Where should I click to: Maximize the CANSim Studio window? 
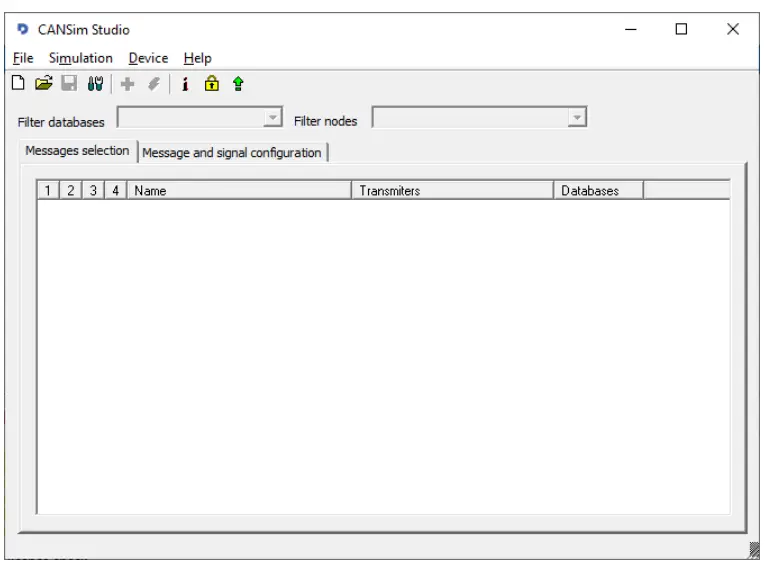681,29
